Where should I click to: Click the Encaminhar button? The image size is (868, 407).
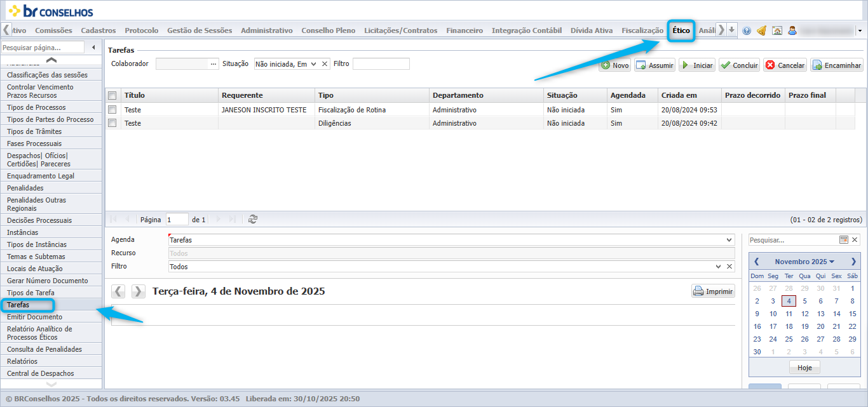pyautogui.click(x=837, y=65)
